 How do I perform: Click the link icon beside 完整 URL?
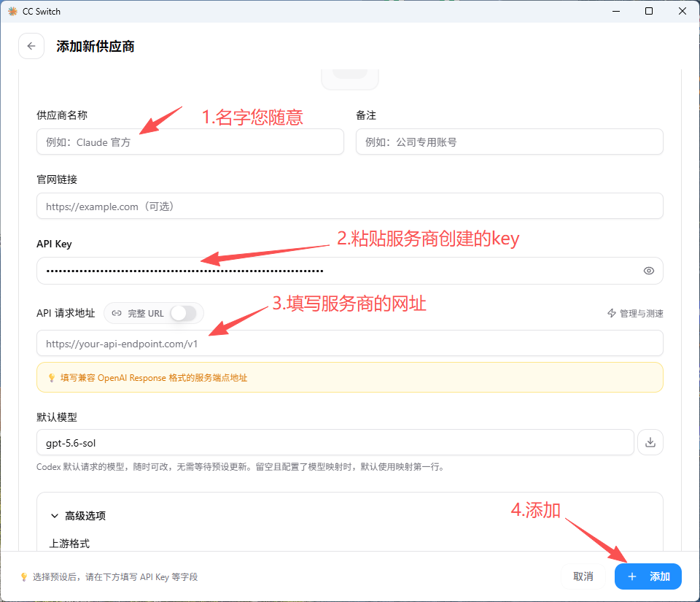pos(117,313)
